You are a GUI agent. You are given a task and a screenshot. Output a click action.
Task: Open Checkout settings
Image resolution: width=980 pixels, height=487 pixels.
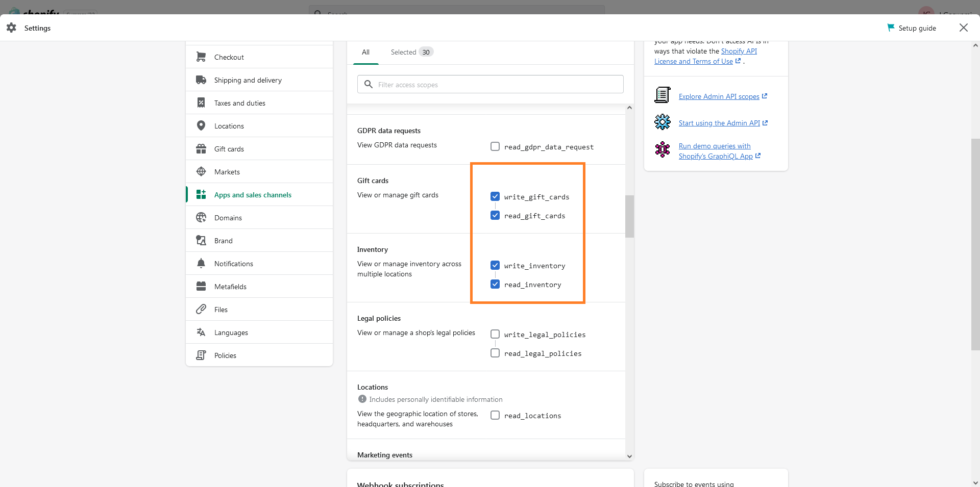pyautogui.click(x=259, y=57)
